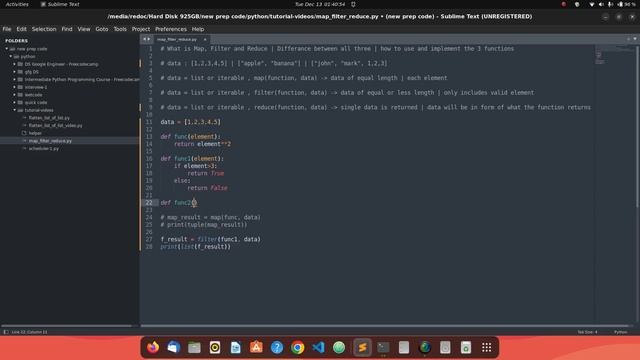Click line number 22 in the gutter
640x360 pixels.
(149, 202)
